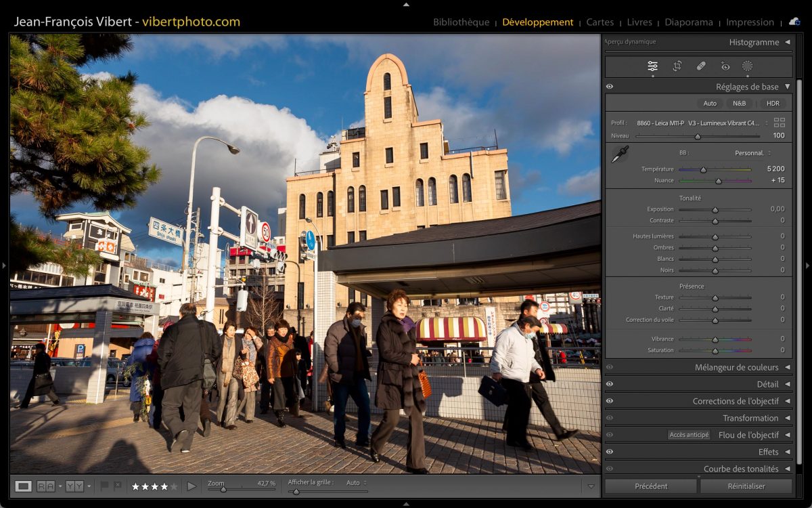Toggle visibility of Détail panel edits
This screenshot has height=508, width=812.
coord(610,384)
